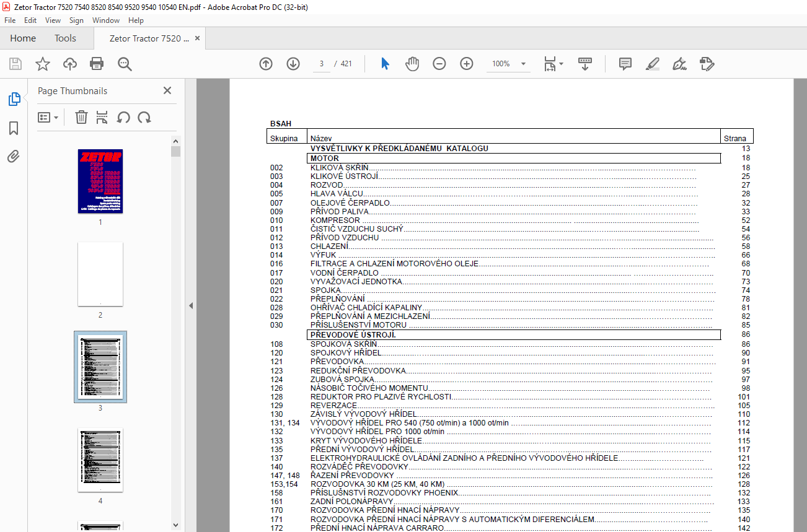The width and height of the screenshot is (807, 532).
Task: Switch to the Tools tab
Action: tap(65, 38)
